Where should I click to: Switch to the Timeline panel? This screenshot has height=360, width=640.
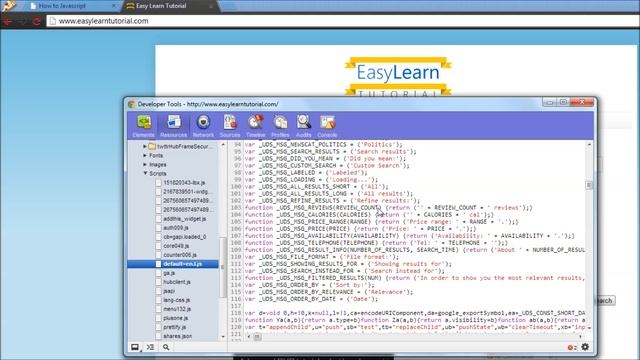(x=256, y=126)
